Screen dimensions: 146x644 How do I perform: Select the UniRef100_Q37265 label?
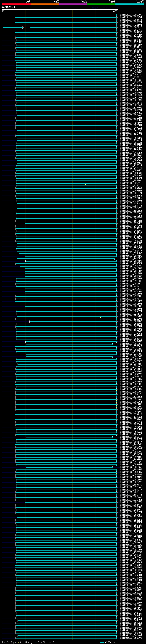(131, 331)
